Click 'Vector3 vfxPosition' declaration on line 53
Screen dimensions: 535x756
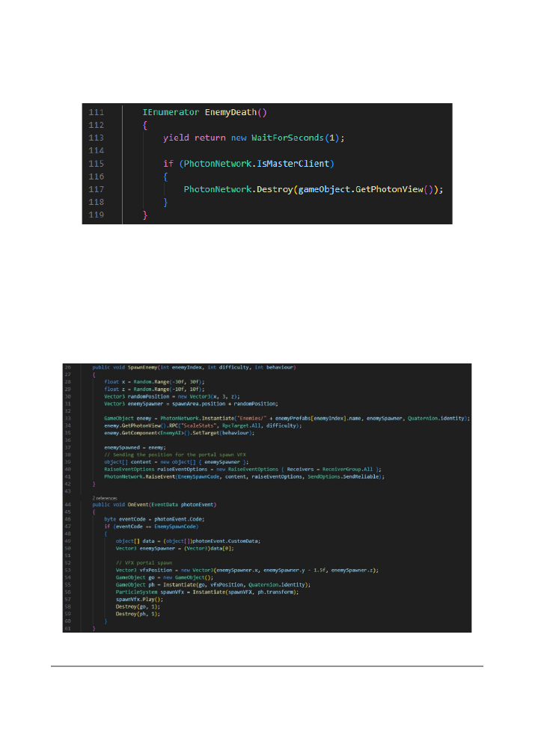(x=247, y=570)
